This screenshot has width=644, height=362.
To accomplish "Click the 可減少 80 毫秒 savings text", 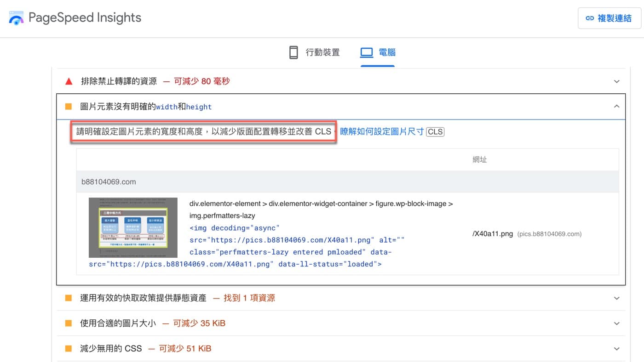I will (x=201, y=81).
